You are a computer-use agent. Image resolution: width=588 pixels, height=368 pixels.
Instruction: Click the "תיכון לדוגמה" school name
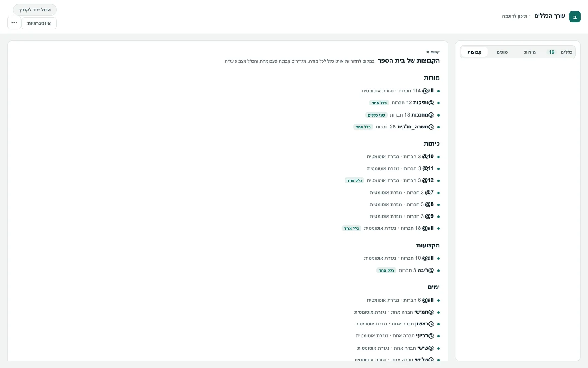[514, 16]
